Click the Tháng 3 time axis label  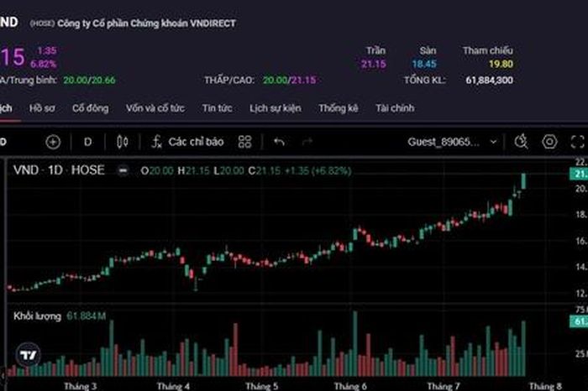81,386
